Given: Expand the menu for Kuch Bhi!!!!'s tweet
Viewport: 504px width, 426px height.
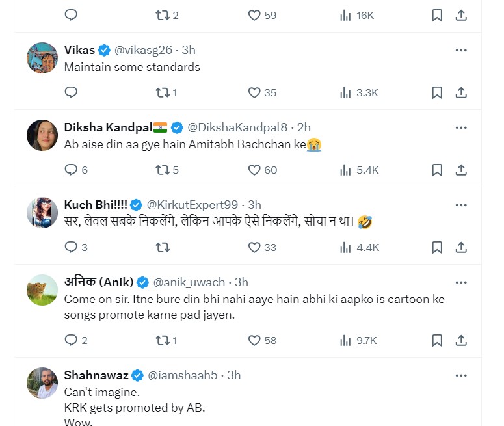Looking at the screenshot, I should (x=461, y=205).
